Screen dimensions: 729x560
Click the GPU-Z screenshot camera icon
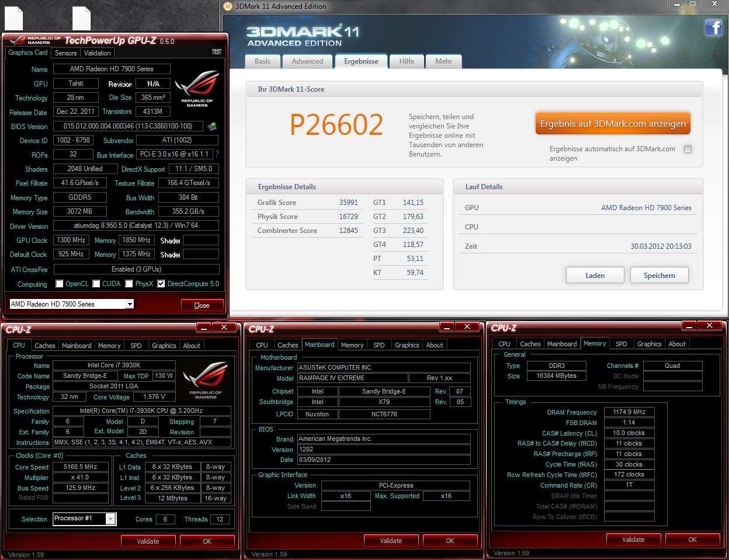216,52
